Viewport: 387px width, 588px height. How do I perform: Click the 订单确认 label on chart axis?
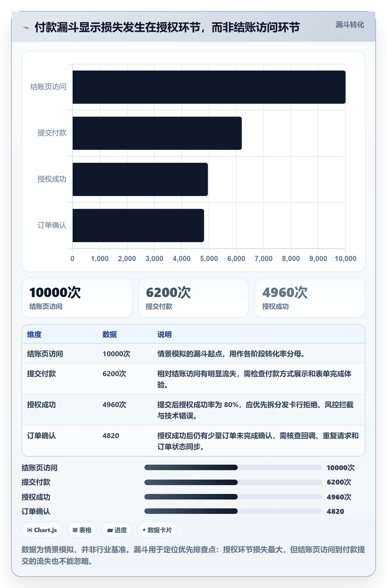pos(52,225)
